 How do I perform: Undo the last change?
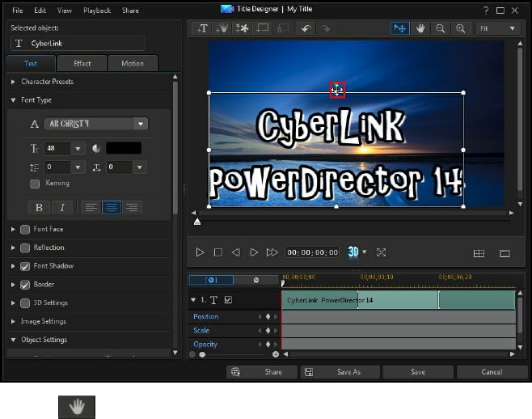[x=306, y=28]
